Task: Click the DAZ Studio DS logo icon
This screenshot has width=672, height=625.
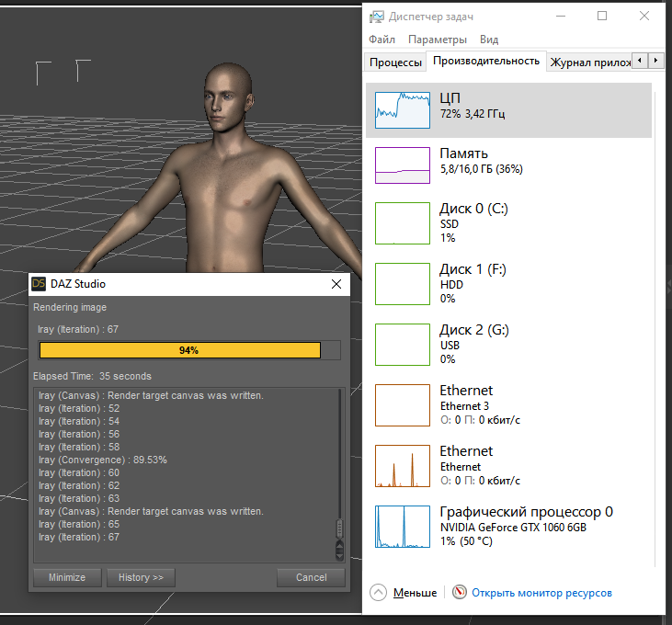Action: [x=40, y=285]
